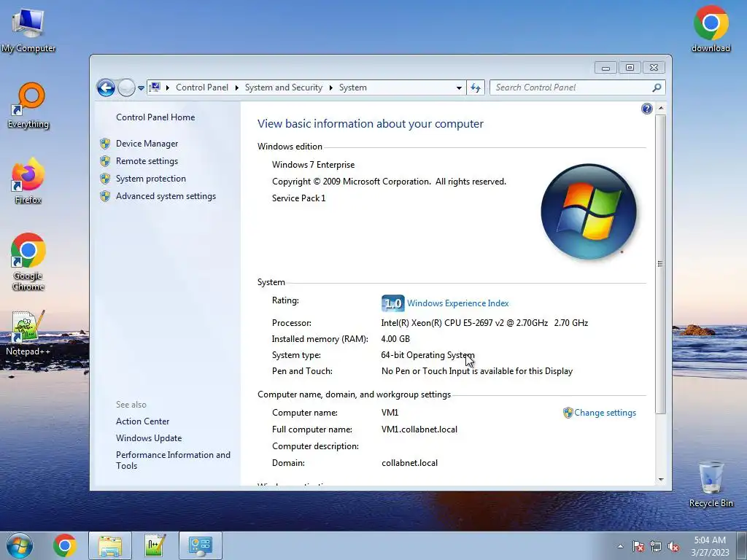Click the taskbar clock and date

(710, 546)
